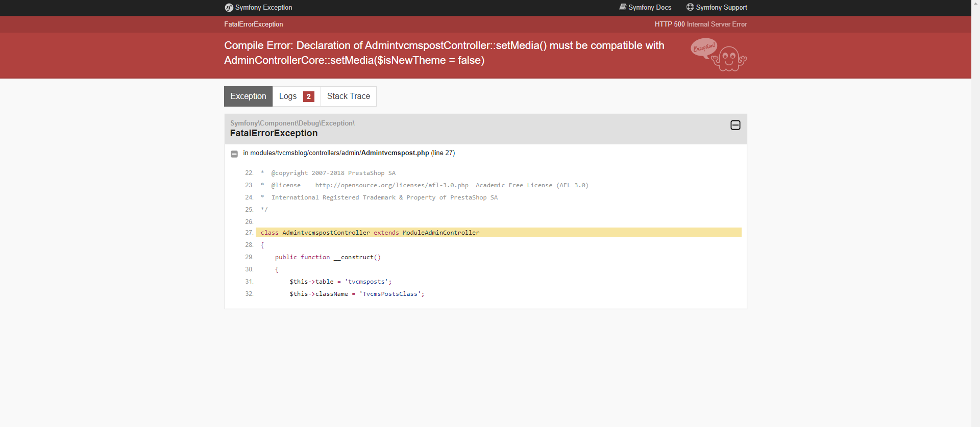Click the ghost Exception illustration
The height and width of the screenshot is (427, 980).
(x=719, y=55)
